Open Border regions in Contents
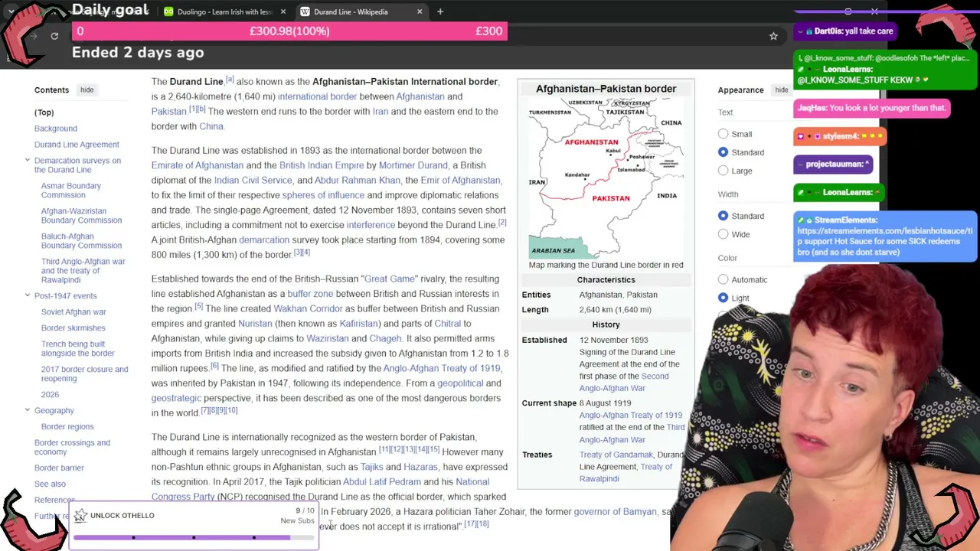This screenshot has width=980, height=551. [x=67, y=427]
